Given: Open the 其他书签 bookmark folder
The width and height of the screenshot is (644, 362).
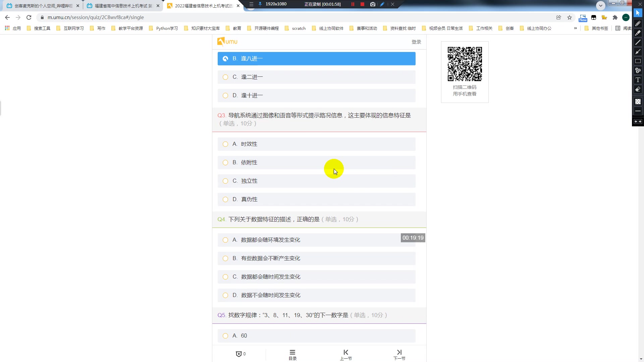Looking at the screenshot, I should click(596, 28).
